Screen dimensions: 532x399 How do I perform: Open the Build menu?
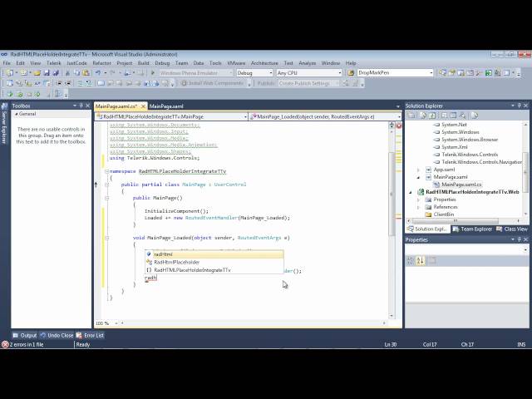click(143, 63)
